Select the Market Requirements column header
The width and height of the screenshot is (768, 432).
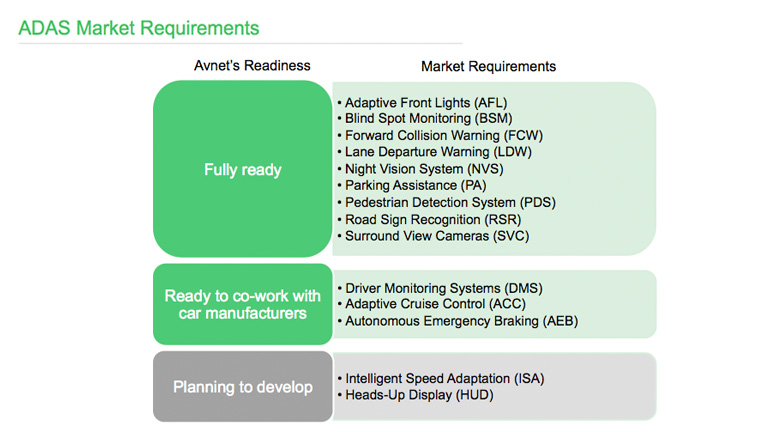tap(488, 66)
